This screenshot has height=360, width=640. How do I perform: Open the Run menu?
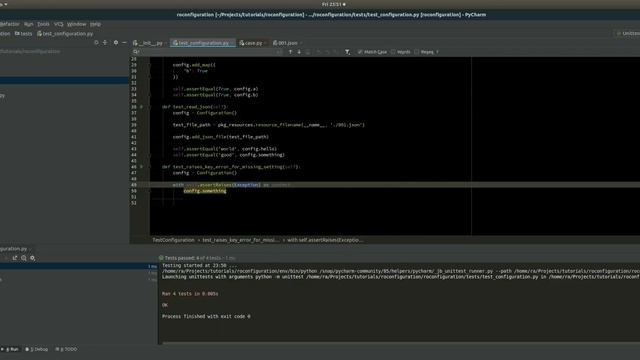29,24
